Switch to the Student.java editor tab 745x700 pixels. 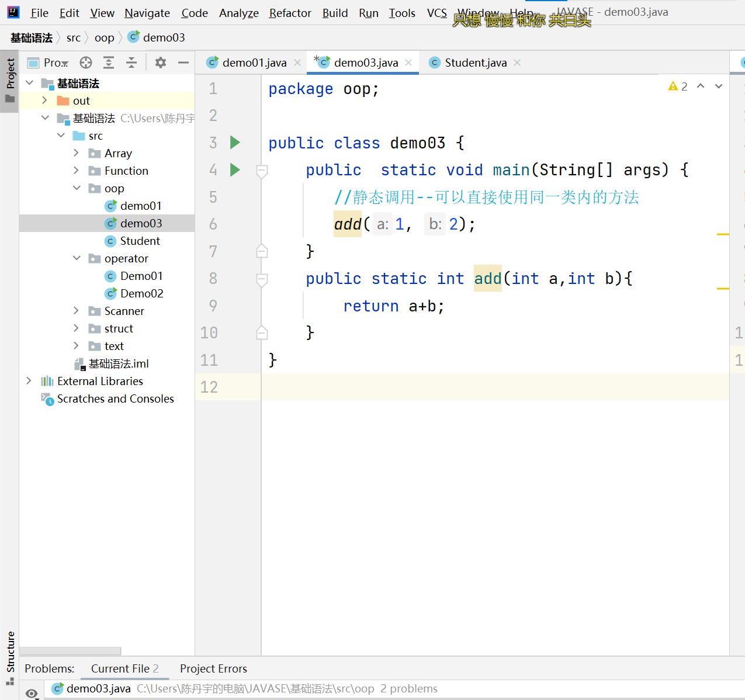point(474,63)
